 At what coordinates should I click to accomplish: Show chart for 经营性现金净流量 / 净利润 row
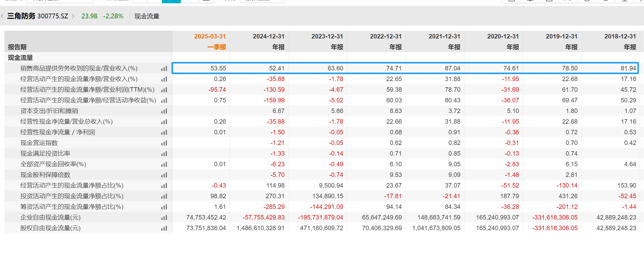(x=164, y=133)
